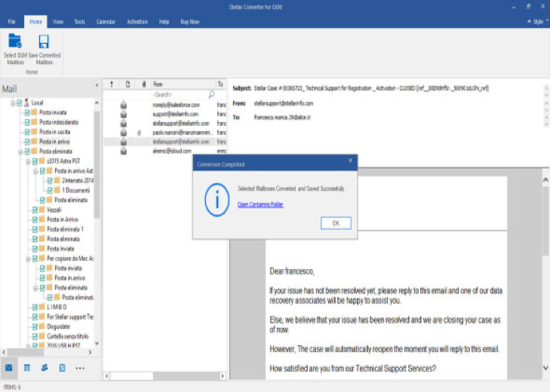
Task: Toggle z2015 Astra PST checkbox
Action: coord(35,161)
